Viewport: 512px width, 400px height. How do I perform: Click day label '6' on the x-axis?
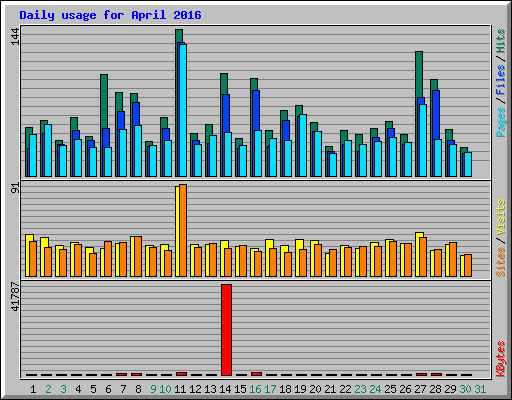[108, 389]
